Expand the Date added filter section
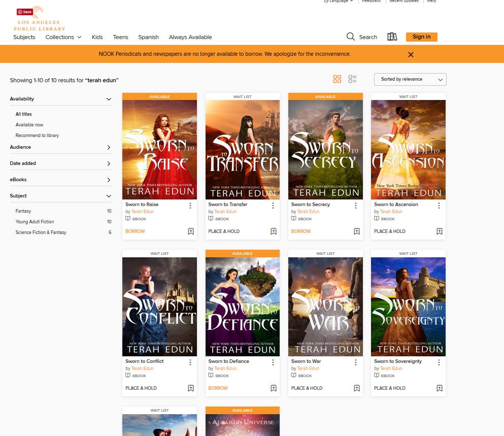The width and height of the screenshot is (504, 436). click(60, 163)
